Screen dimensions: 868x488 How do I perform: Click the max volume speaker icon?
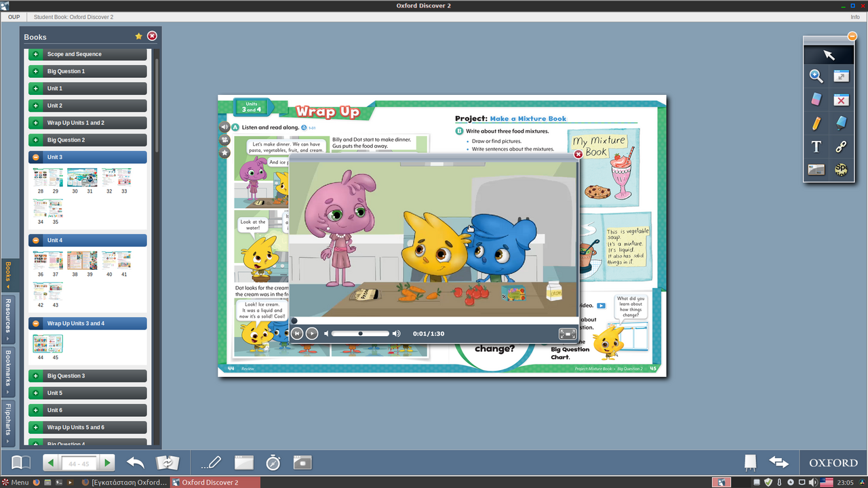(x=397, y=333)
